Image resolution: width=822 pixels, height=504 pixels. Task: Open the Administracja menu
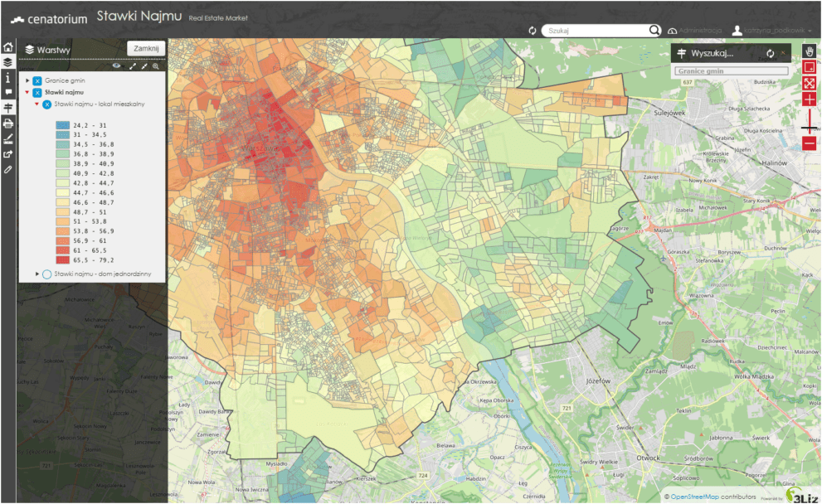click(x=694, y=31)
